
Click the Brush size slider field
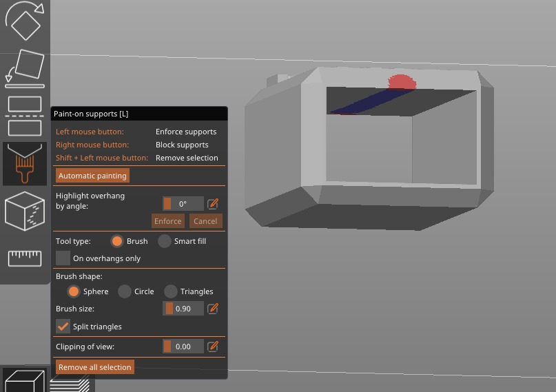pos(183,309)
